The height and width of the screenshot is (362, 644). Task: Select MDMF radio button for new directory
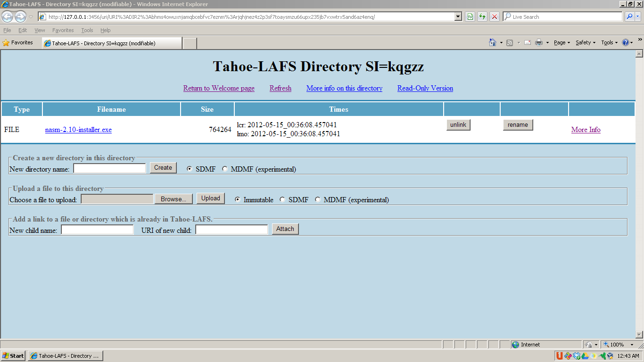pyautogui.click(x=224, y=169)
